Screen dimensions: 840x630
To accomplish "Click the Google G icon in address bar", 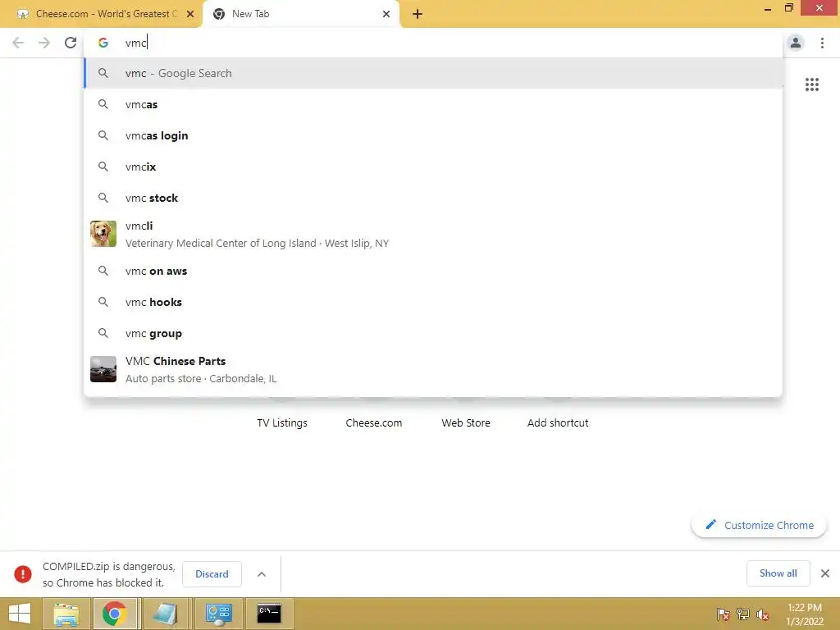I will pyautogui.click(x=103, y=43).
